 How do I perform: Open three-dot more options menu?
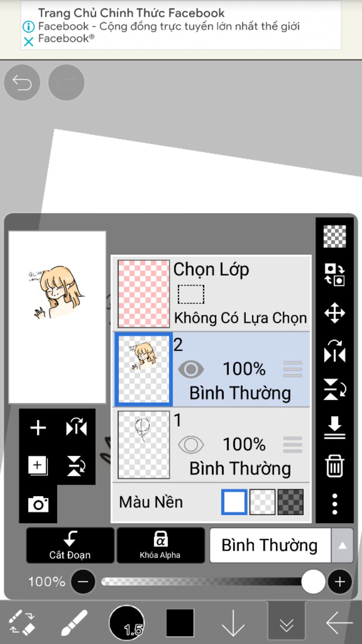[334, 504]
